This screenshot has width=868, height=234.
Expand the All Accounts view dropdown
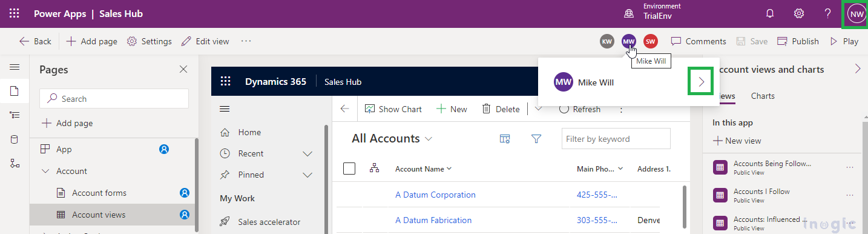click(x=429, y=139)
